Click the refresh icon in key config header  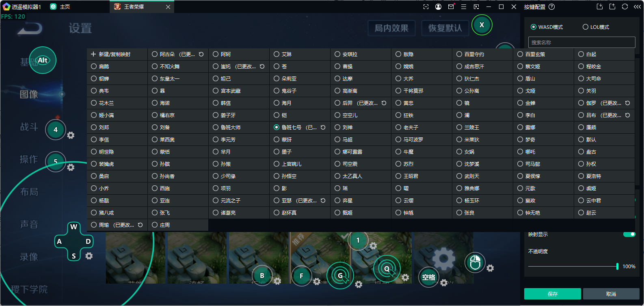pyautogui.click(x=625, y=7)
